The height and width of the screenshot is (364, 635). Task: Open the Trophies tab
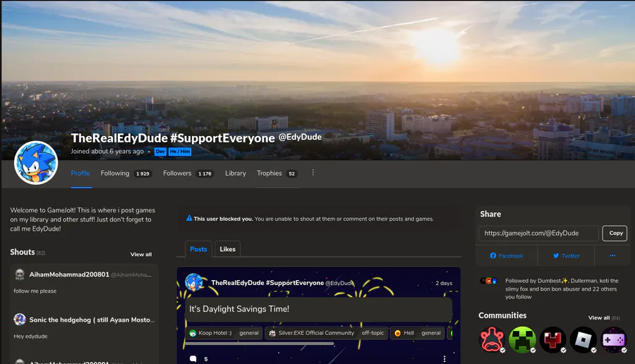tap(277, 174)
